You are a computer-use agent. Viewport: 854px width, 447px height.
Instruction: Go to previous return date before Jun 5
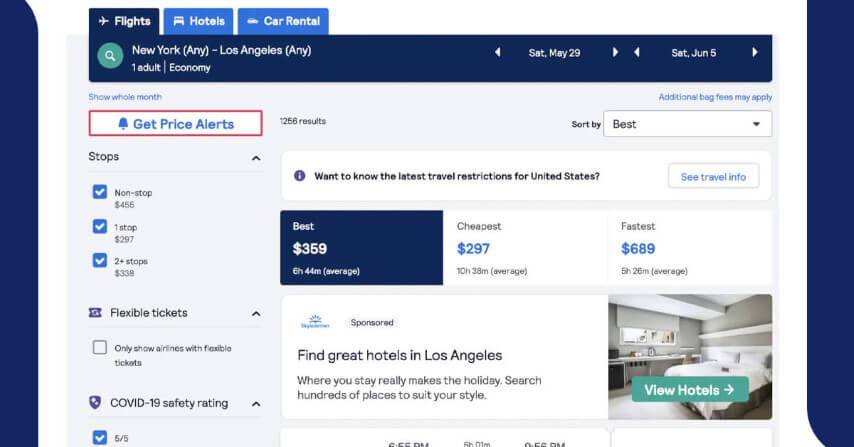[637, 52]
